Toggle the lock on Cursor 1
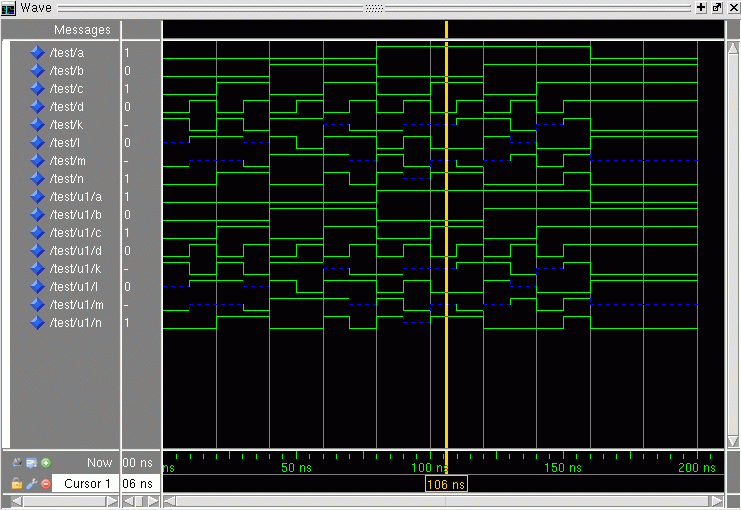Viewport: 741px width, 510px height. pos(17,484)
